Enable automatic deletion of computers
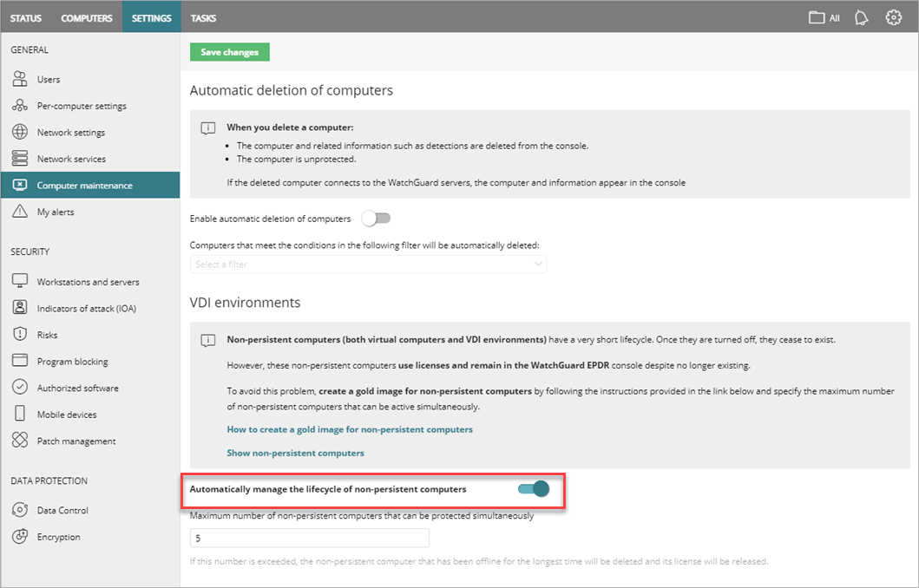This screenshot has height=588, width=919. click(x=376, y=218)
